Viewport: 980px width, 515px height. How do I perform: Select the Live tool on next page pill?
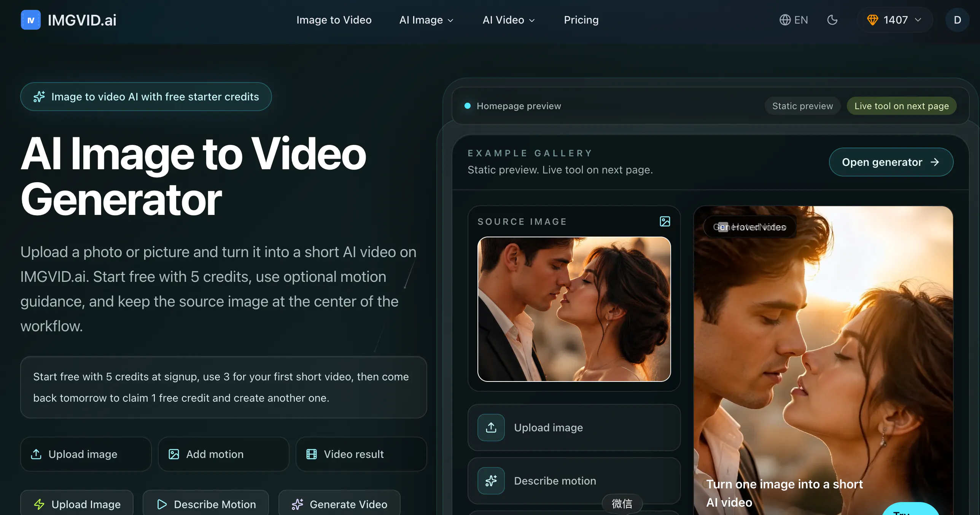coord(902,106)
